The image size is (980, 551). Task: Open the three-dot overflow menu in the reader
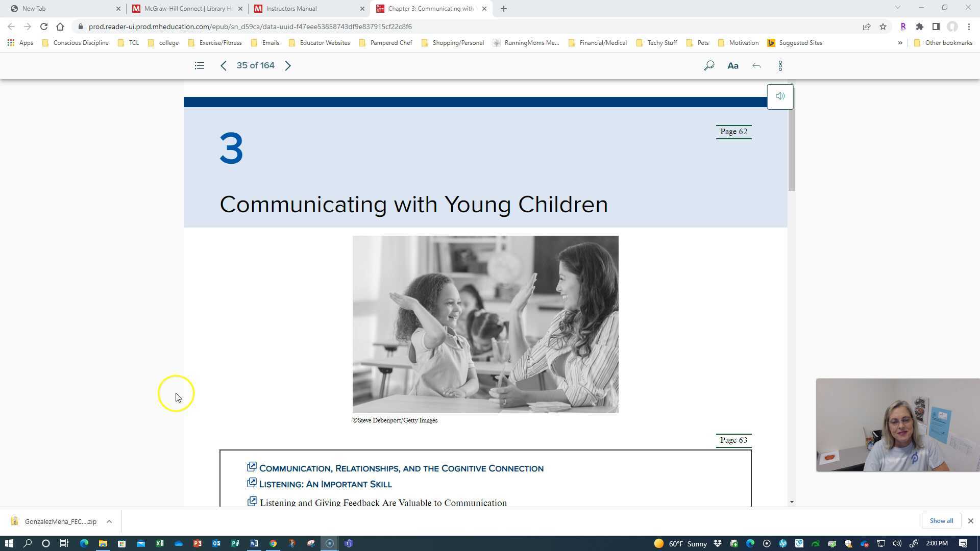click(x=780, y=65)
